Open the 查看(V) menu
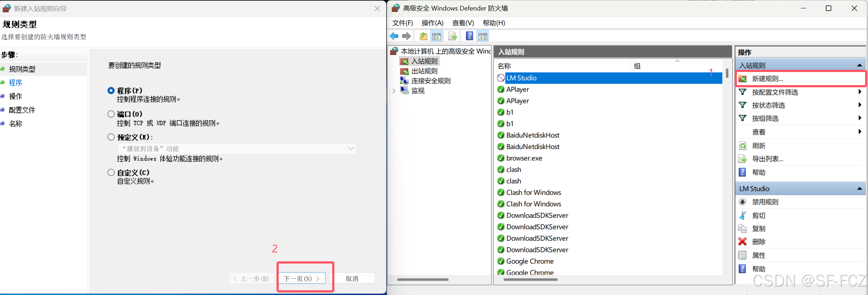The image size is (868, 295). pos(463,23)
